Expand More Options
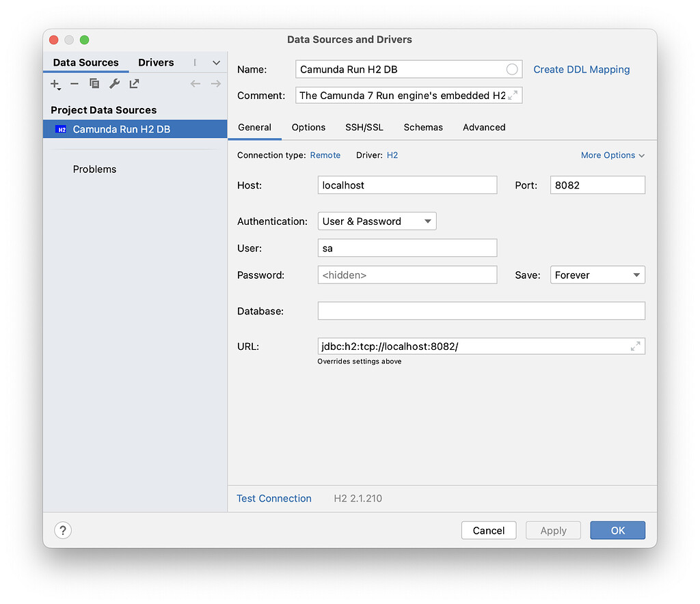The image size is (700, 604). pos(611,155)
